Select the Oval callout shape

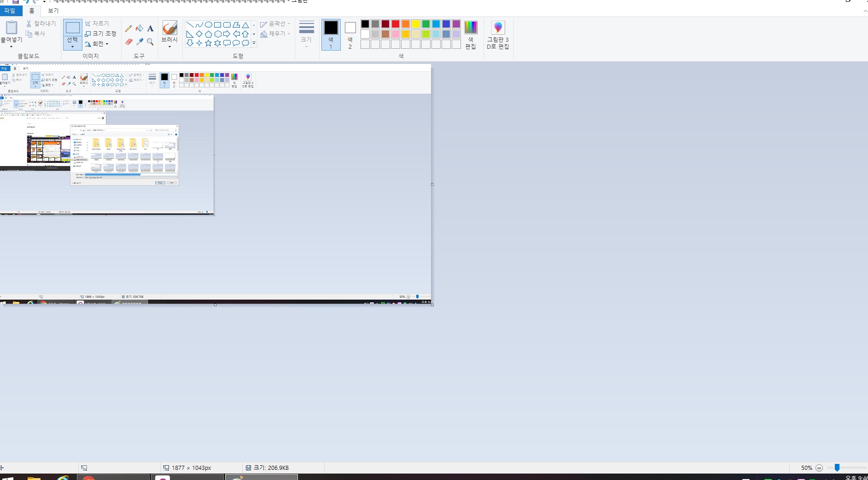pyautogui.click(x=236, y=43)
